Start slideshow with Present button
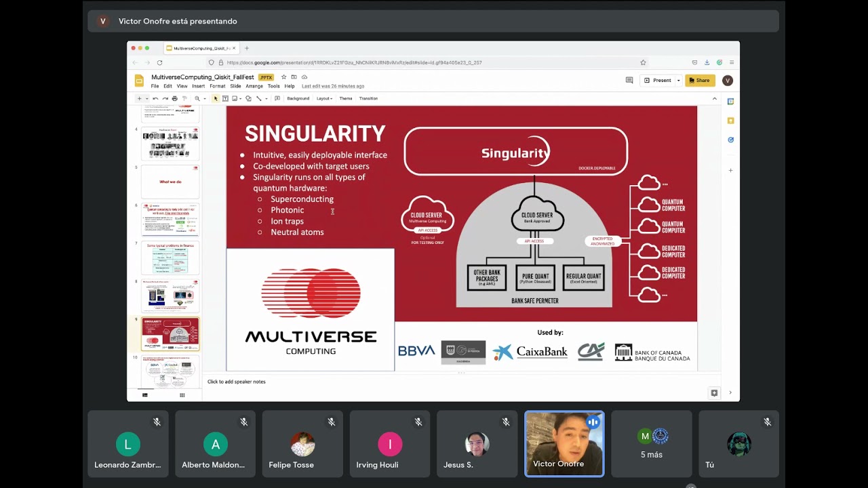Viewport: 868px width, 488px height. pos(657,81)
